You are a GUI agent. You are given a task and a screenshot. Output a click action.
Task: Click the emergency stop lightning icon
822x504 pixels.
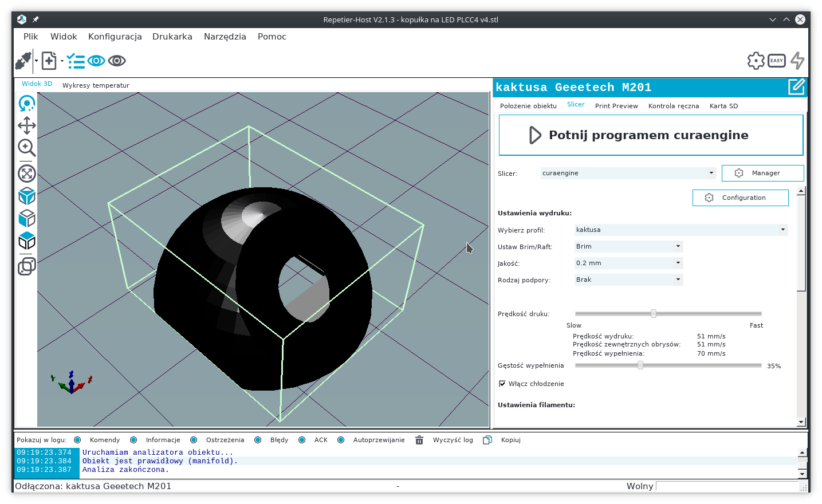pos(797,60)
